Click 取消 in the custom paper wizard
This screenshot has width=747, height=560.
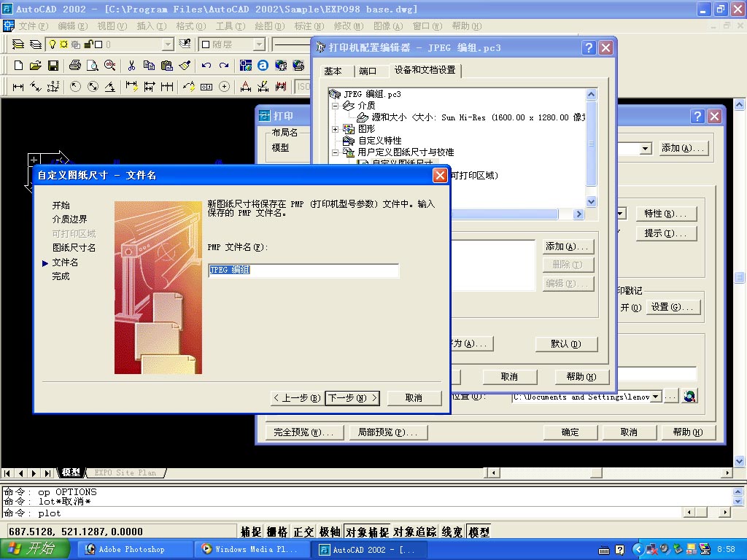414,397
